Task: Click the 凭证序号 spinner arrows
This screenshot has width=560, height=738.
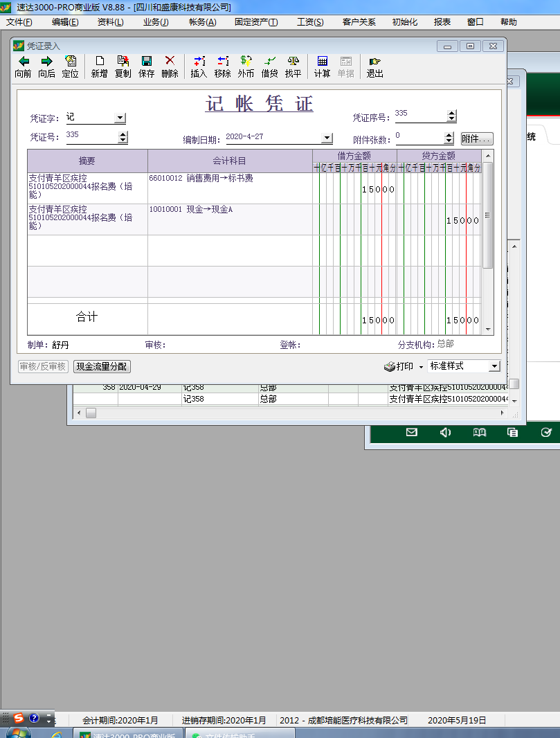Action: pos(452,116)
